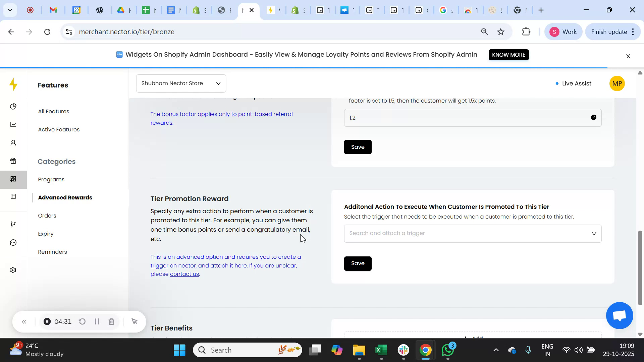
Task: Select the line chart reports icon in sidebar
Action: [13, 124]
